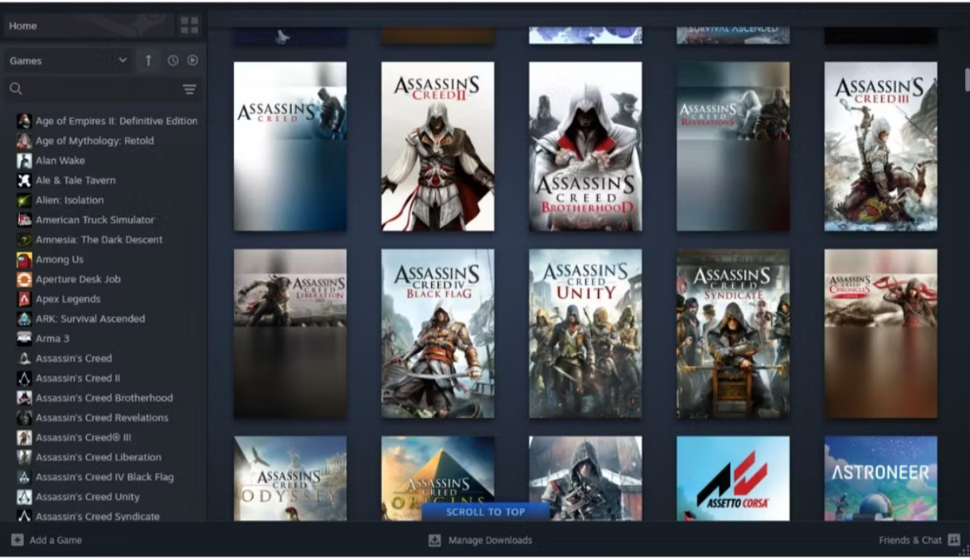Open the Assassin's Creed III cover

point(881,147)
